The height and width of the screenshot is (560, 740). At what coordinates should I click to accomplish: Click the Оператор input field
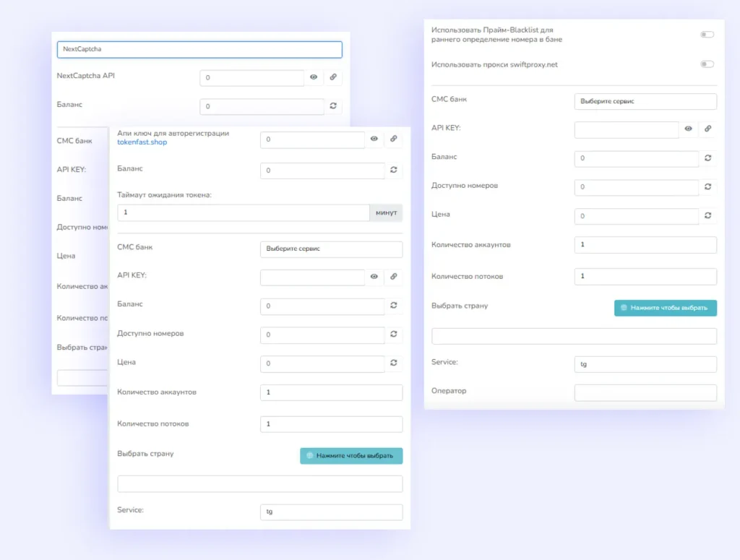click(x=645, y=392)
